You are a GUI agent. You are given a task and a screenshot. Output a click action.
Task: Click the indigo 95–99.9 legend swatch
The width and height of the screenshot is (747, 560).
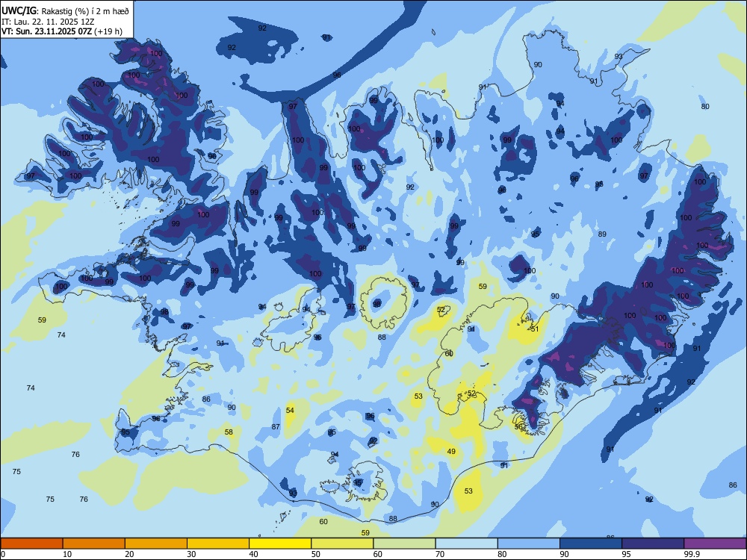coord(653,544)
